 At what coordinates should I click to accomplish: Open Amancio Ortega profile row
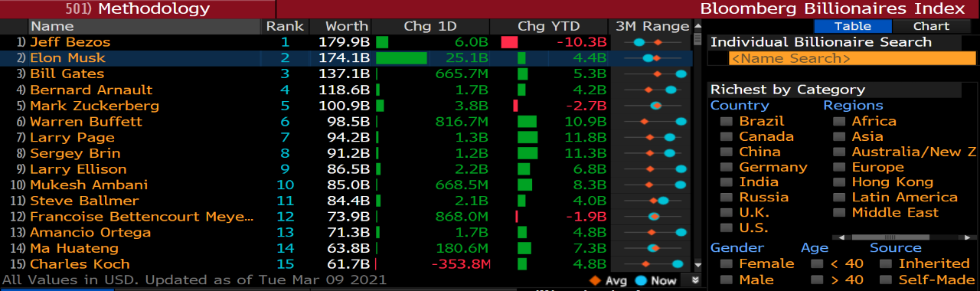tap(346, 232)
